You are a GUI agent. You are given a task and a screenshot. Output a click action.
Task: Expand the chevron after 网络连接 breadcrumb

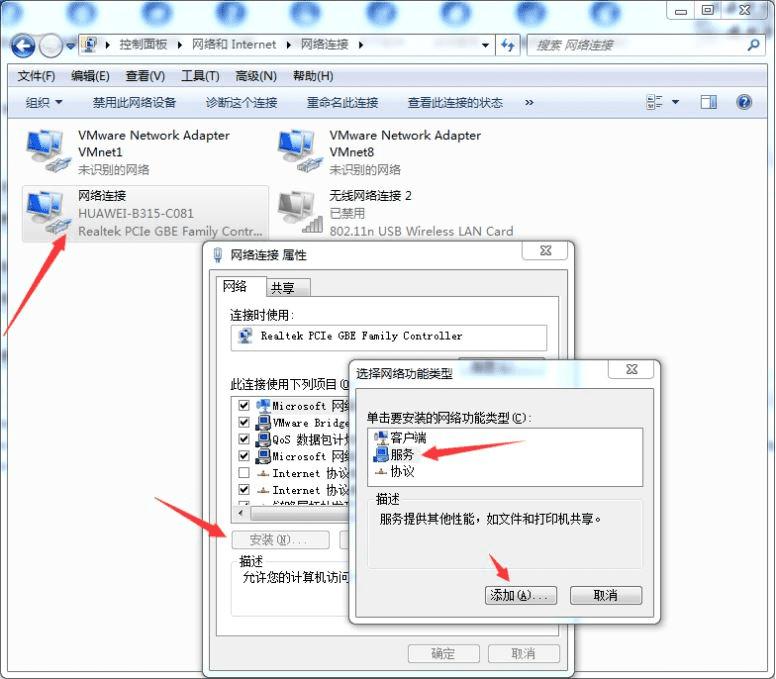coord(361,45)
